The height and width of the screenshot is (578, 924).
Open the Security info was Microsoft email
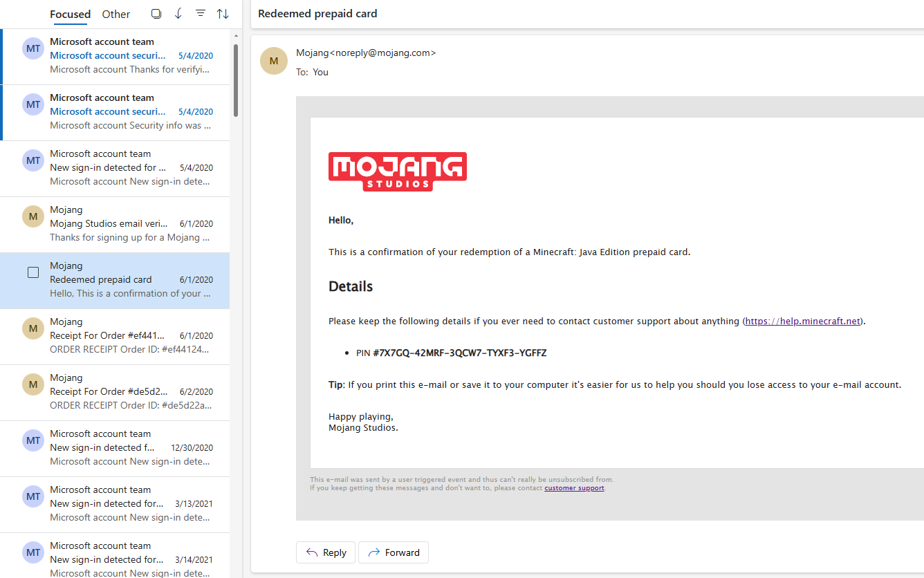click(x=115, y=112)
